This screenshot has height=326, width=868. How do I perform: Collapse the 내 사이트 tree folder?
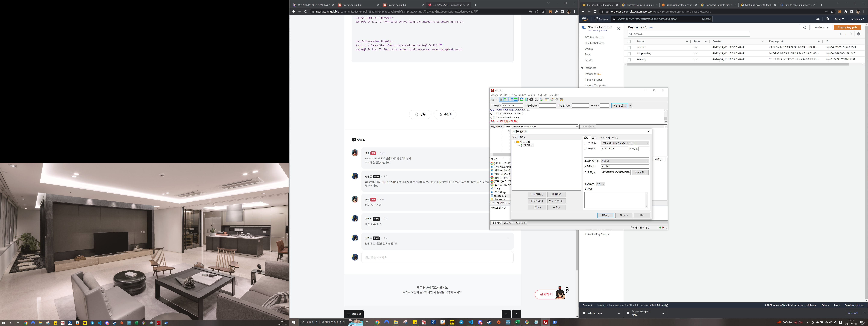(514, 142)
